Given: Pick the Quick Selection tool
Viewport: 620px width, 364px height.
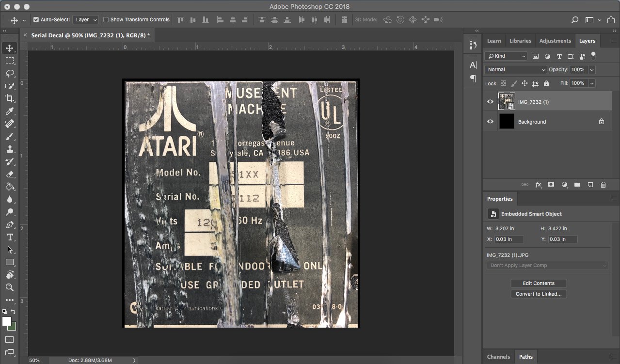Looking at the screenshot, I should pyautogui.click(x=10, y=86).
